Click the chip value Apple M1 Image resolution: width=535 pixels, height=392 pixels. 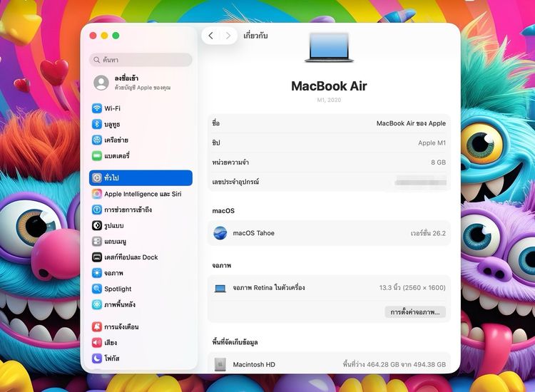tap(432, 143)
